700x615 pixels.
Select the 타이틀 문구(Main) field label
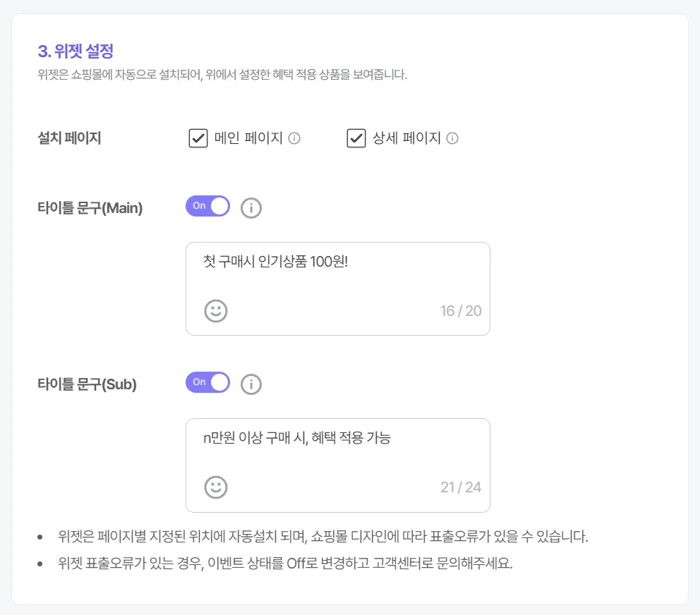pyautogui.click(x=90, y=208)
